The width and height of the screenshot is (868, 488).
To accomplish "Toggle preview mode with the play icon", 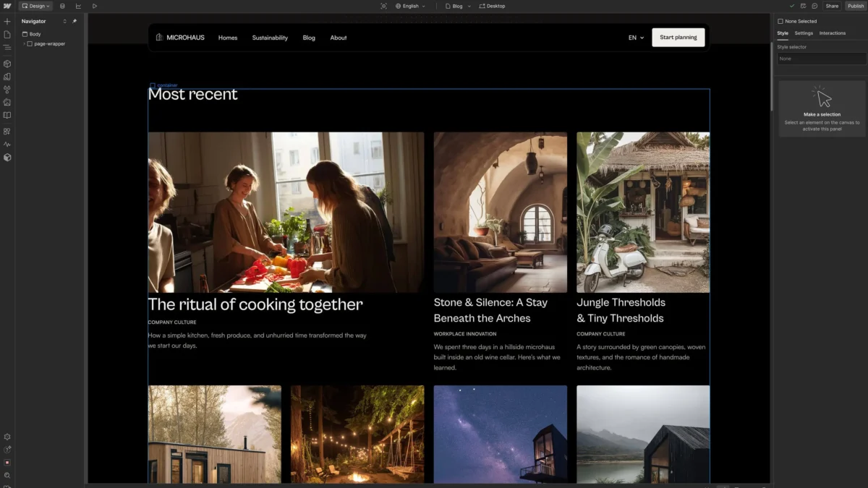I will (x=95, y=6).
